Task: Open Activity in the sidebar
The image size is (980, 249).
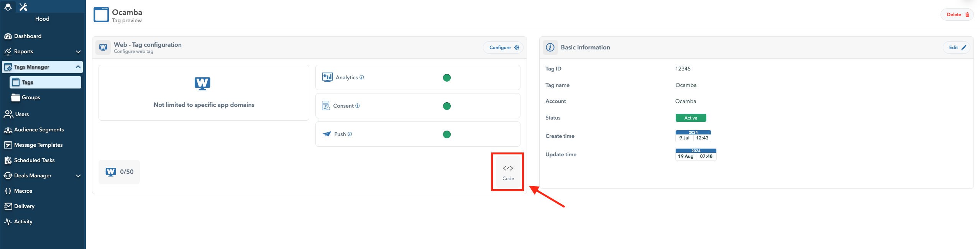Action: (x=23, y=221)
